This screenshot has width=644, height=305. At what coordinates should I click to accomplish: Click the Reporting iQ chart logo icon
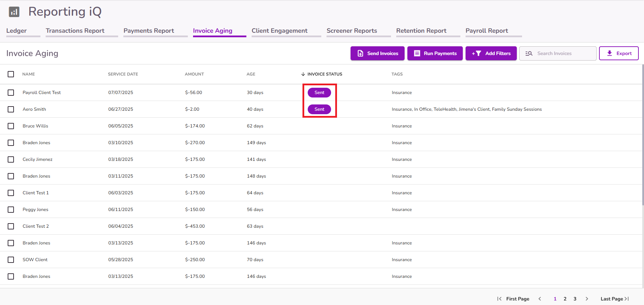(x=14, y=12)
